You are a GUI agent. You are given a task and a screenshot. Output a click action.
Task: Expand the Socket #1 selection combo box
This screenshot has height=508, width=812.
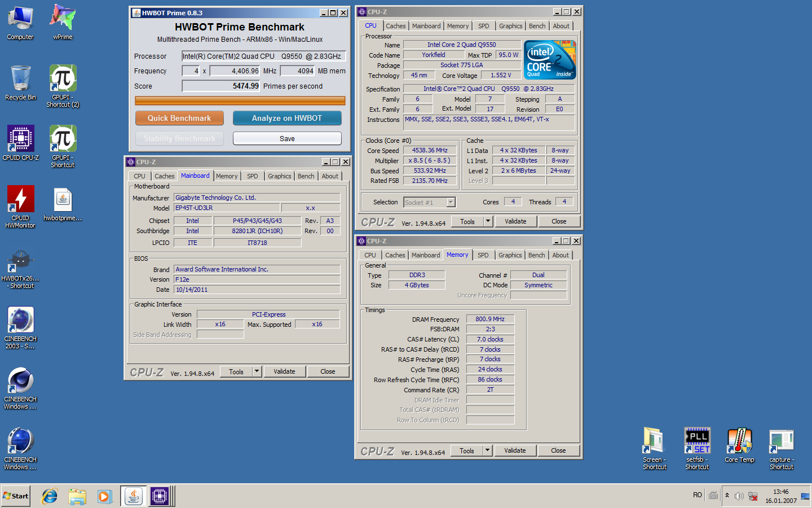[451, 202]
